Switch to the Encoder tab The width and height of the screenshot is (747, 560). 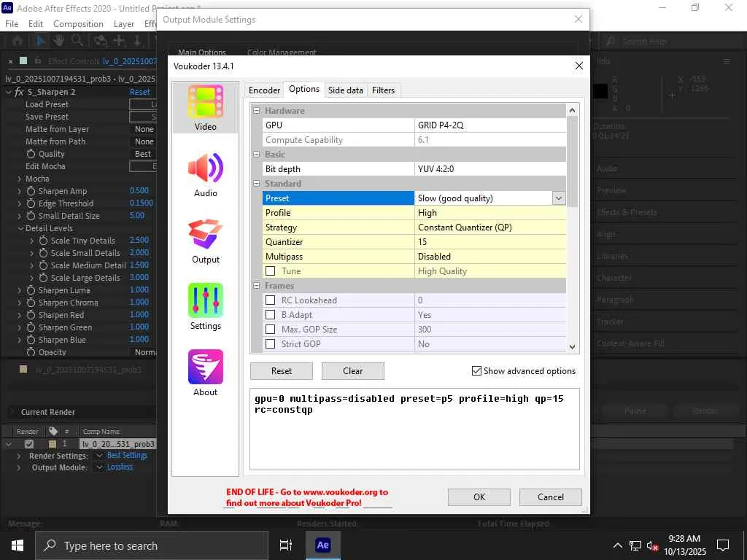click(264, 90)
